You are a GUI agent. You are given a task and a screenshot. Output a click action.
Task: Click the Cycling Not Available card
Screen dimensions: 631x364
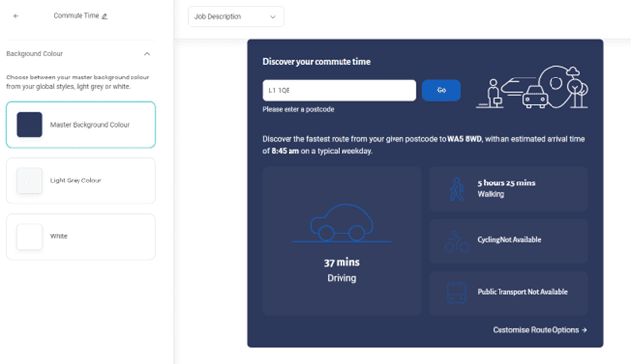point(508,241)
